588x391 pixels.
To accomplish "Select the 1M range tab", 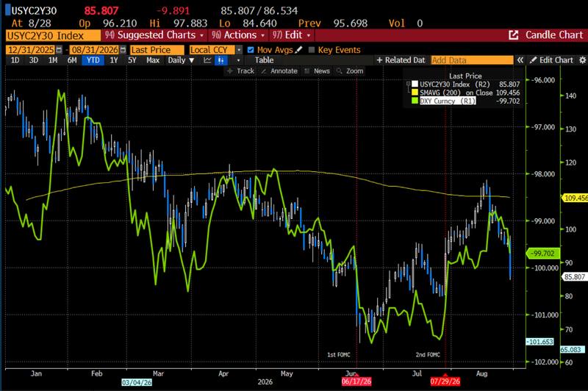I will 53,60.
